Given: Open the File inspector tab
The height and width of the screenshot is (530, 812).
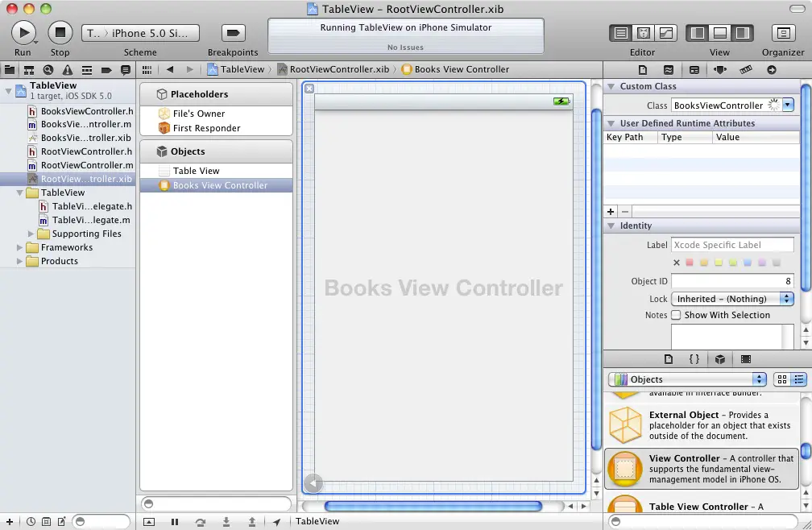Looking at the screenshot, I should tap(643, 70).
